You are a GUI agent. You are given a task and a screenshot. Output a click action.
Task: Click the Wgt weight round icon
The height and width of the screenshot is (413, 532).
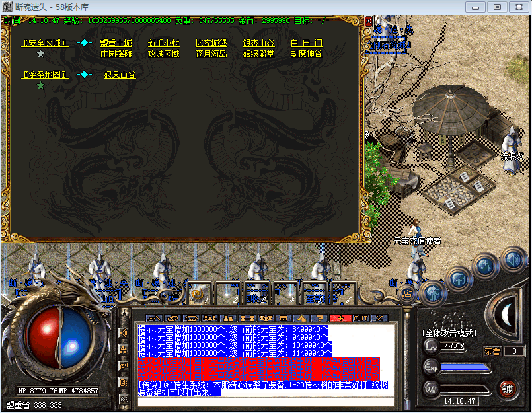click(432, 389)
